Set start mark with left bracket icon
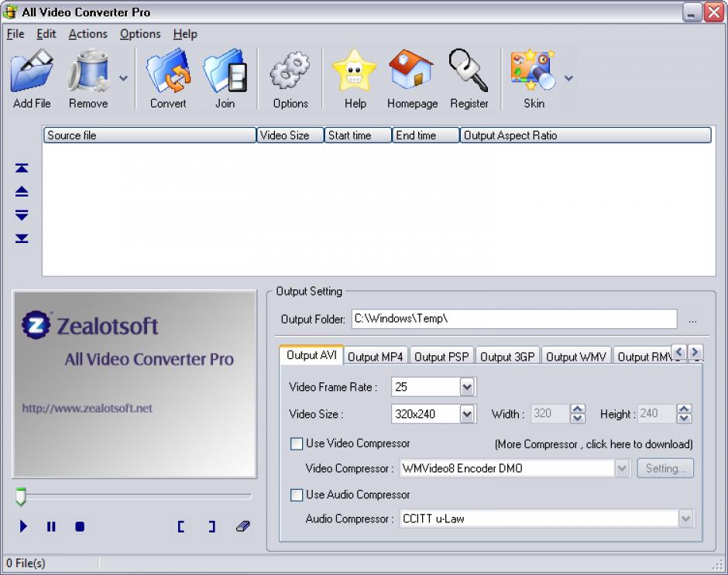 (x=181, y=526)
